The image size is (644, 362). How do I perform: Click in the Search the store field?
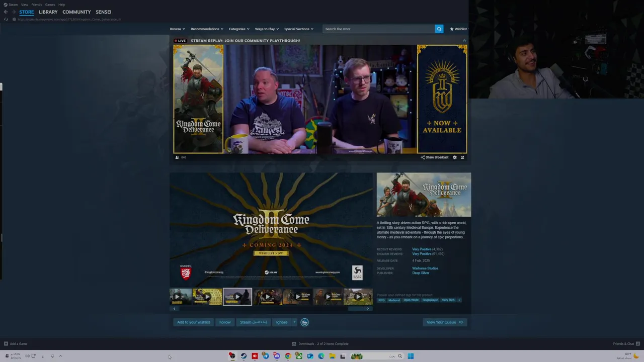coord(379,29)
